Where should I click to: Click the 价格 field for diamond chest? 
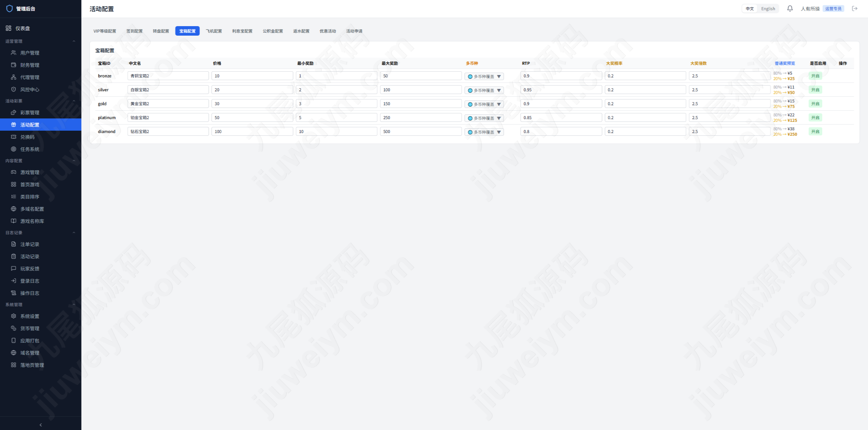252,131
